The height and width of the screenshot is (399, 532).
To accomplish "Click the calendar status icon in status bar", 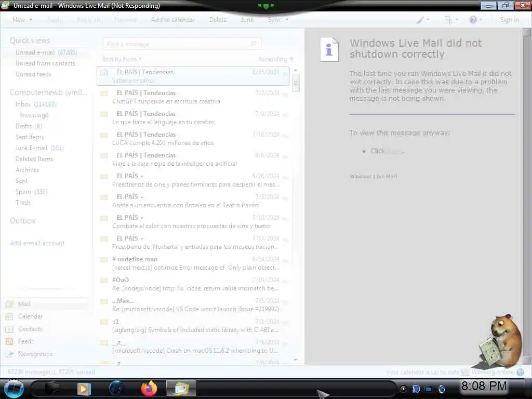I will pos(465,372).
